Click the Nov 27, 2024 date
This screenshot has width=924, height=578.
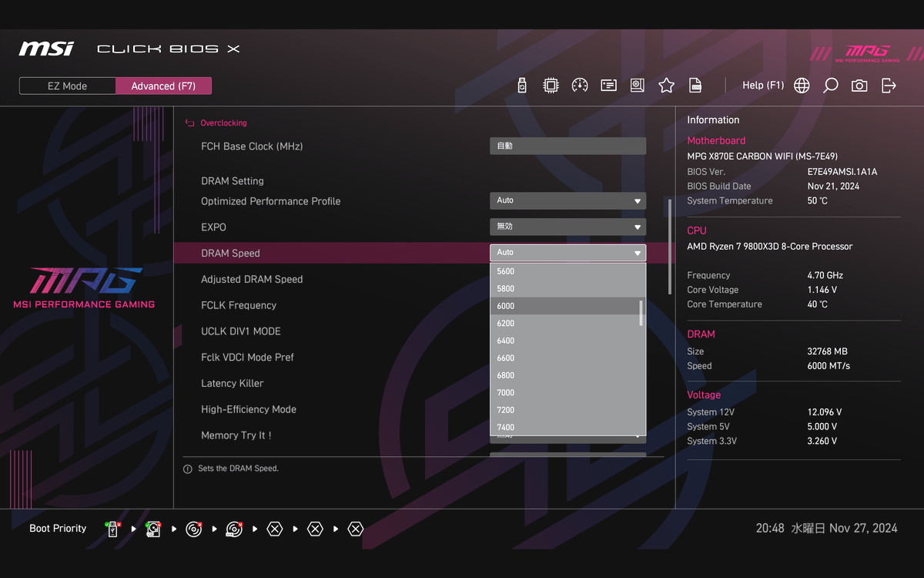pos(863,529)
